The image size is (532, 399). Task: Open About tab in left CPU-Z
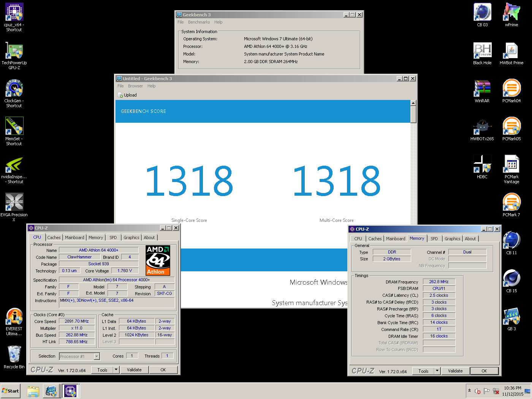[x=149, y=237]
